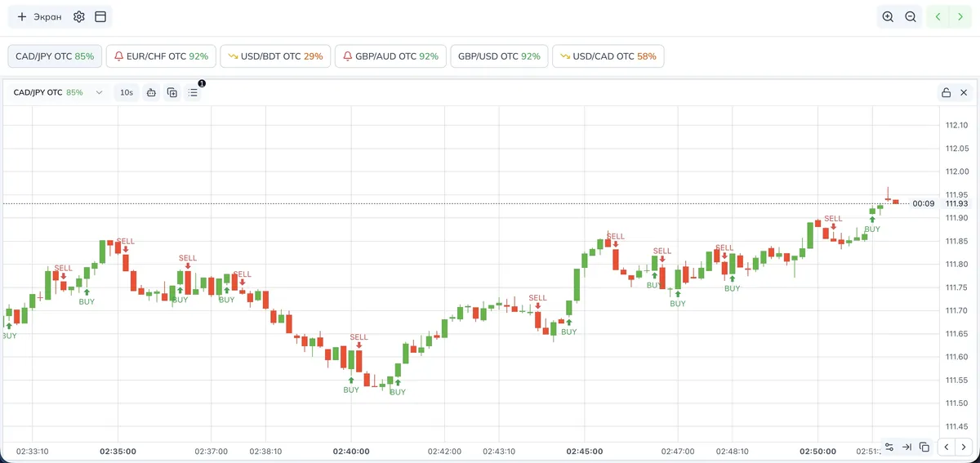Click the Экран add screen button
The height and width of the screenshot is (463, 980).
click(x=39, y=16)
